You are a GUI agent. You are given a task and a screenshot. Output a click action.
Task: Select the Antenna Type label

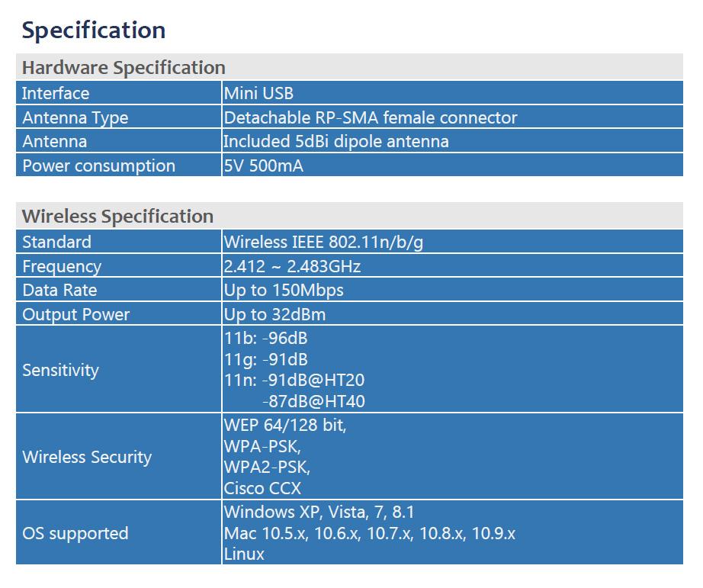pyautogui.click(x=75, y=117)
